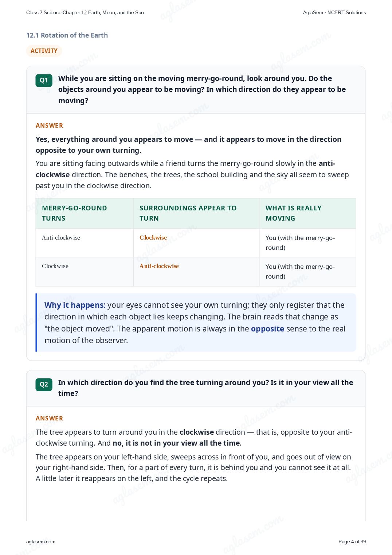
Task: Select the ACTIVITY tag label
Action: (44, 51)
